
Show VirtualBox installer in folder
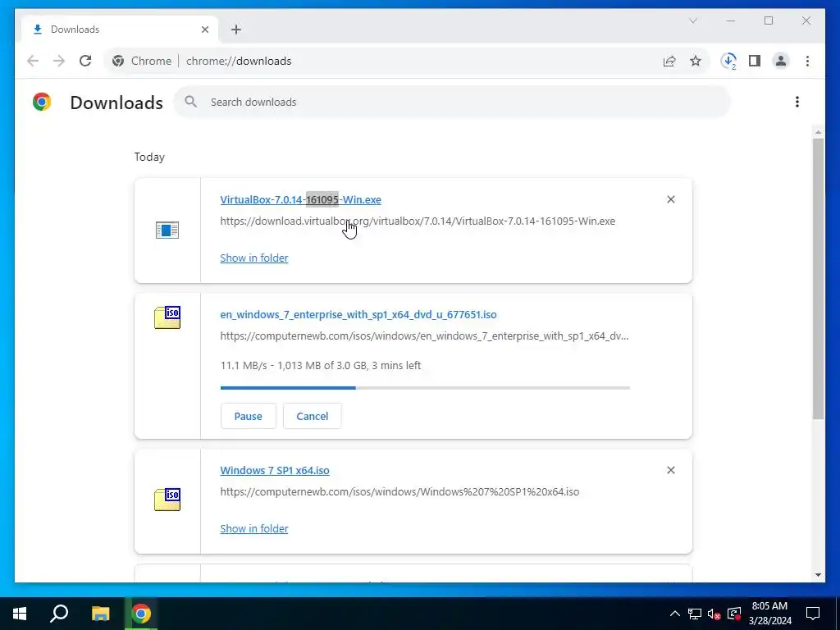(x=254, y=258)
